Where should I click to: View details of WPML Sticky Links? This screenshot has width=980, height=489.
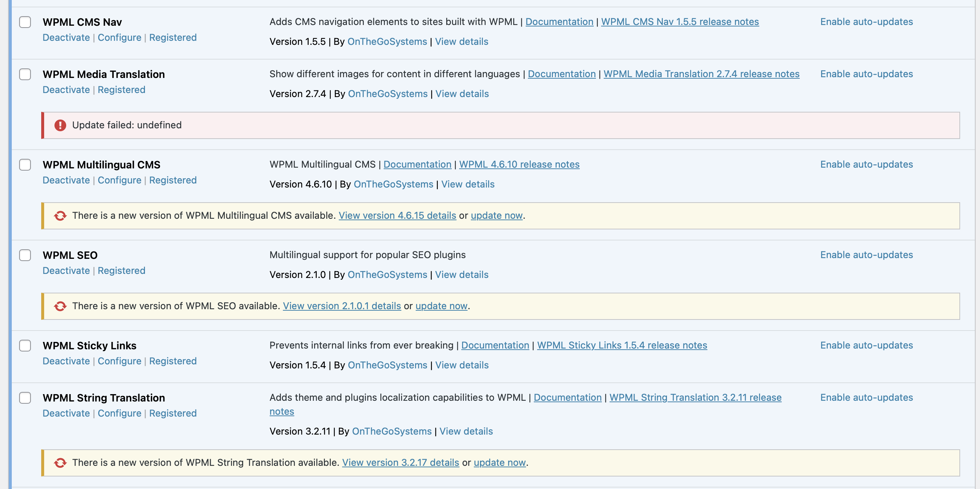pyautogui.click(x=462, y=365)
